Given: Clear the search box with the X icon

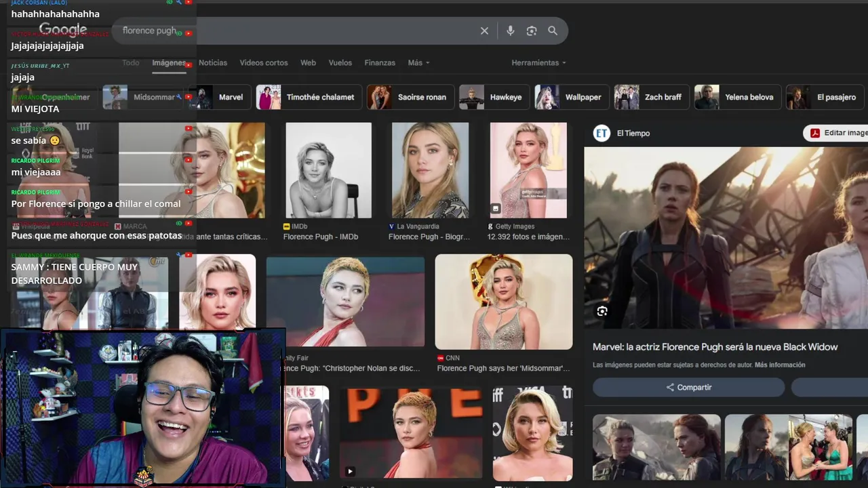Looking at the screenshot, I should coord(484,30).
